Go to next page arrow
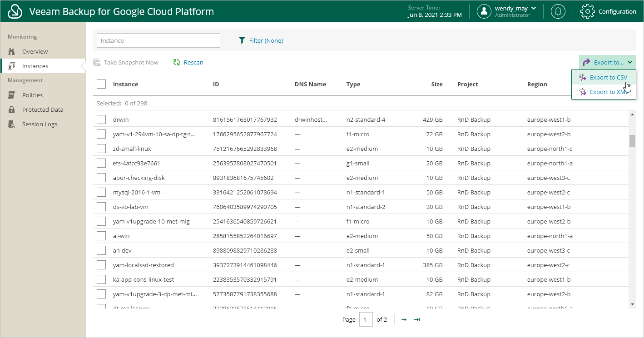644x338 pixels. click(x=404, y=320)
